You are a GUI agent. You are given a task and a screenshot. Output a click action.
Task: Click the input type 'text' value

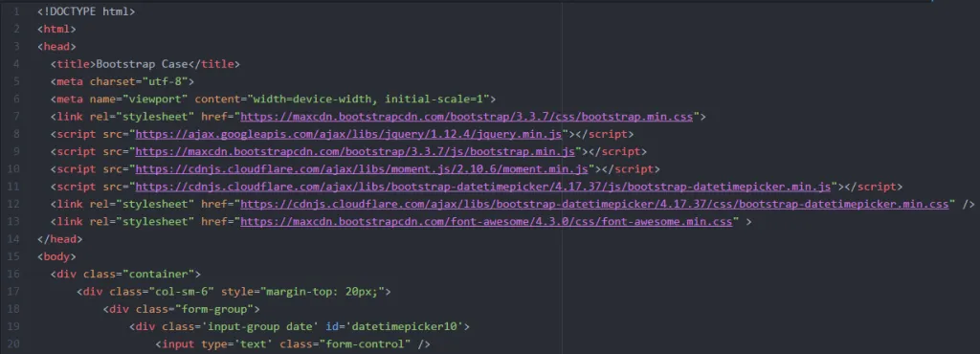253,343
